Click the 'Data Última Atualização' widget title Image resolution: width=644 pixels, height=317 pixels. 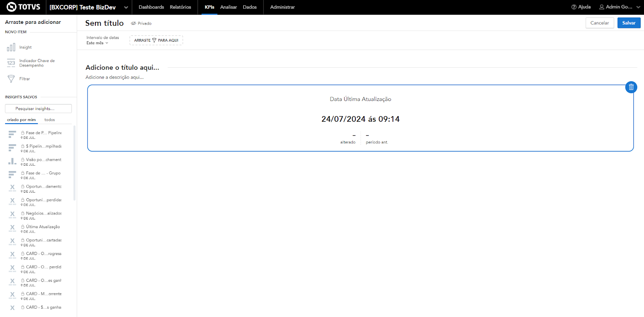click(360, 99)
